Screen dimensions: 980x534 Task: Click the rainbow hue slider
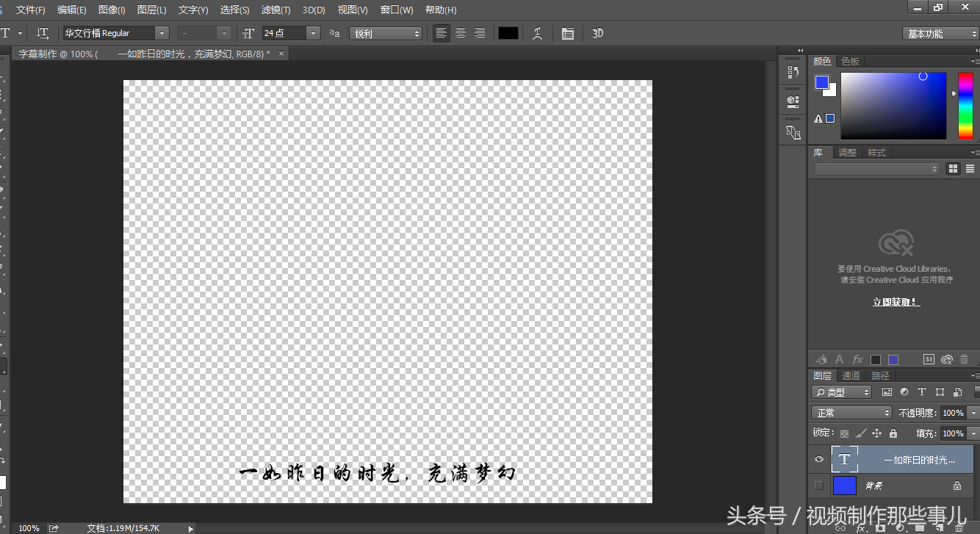coord(965,106)
